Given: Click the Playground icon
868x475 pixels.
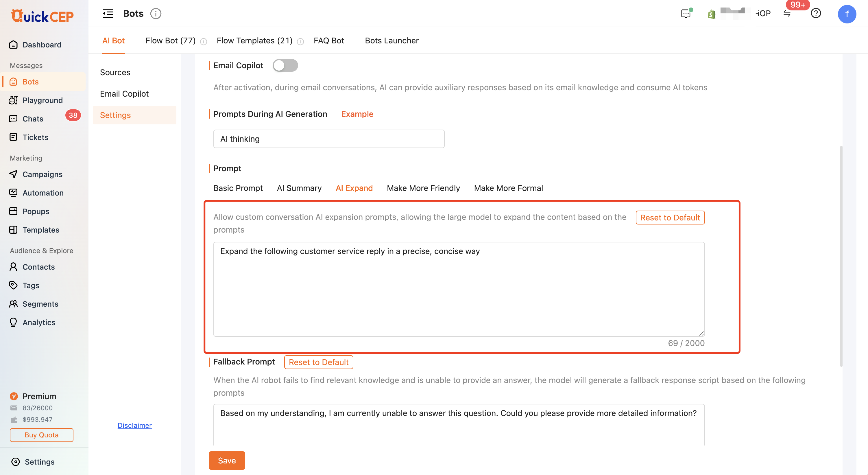Looking at the screenshot, I should [x=14, y=100].
